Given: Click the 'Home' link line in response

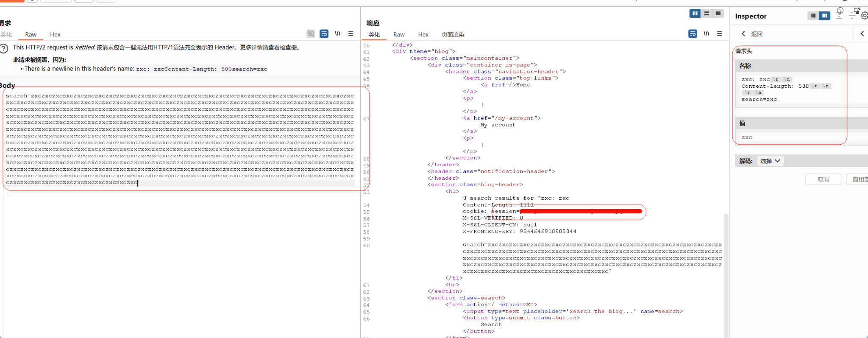Looking at the screenshot, I should coord(505,85).
